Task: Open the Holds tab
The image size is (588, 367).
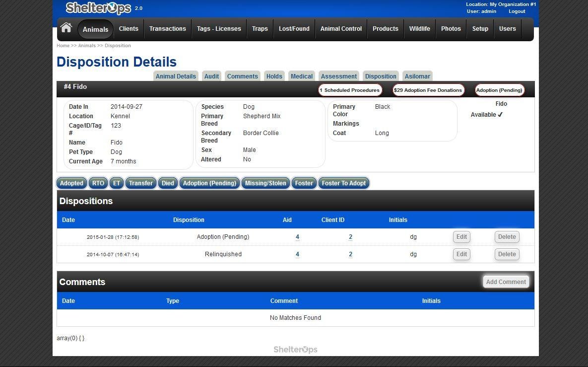Action: click(x=274, y=76)
